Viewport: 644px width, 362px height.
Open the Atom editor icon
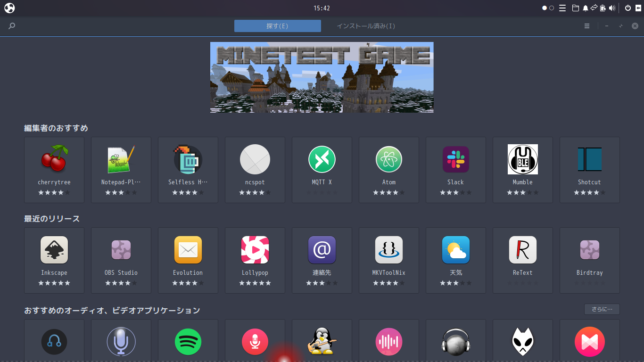click(x=389, y=159)
